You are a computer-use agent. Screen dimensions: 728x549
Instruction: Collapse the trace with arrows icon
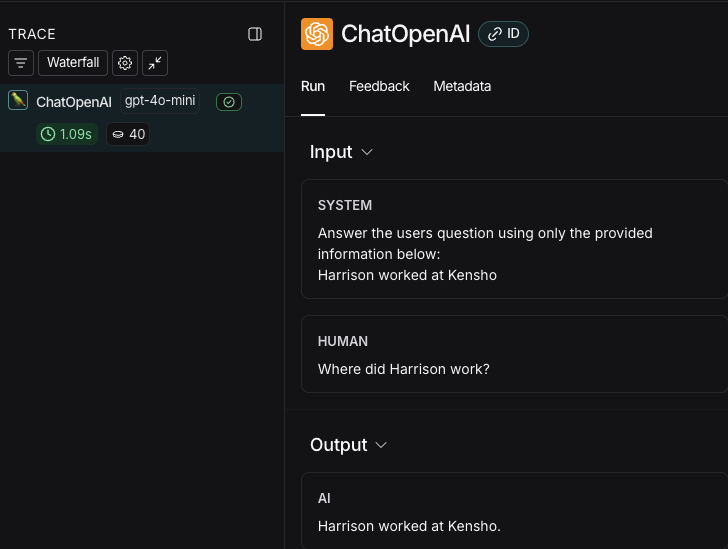tap(155, 63)
